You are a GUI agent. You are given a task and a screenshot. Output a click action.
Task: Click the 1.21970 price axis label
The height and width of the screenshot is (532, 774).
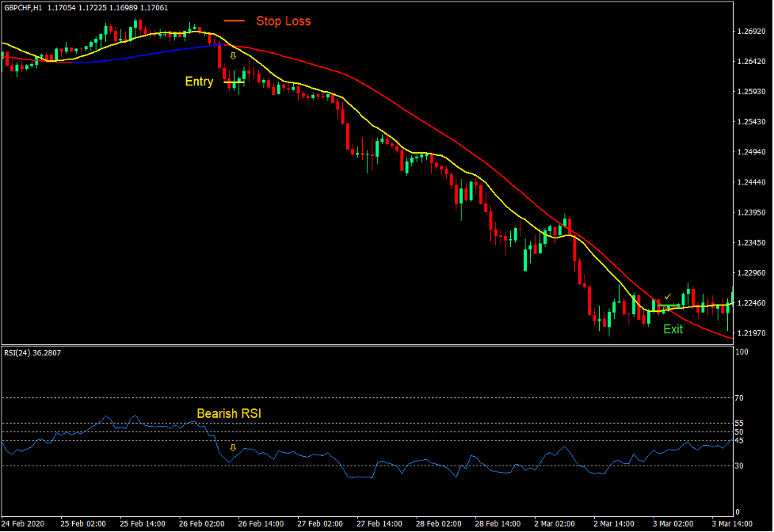point(751,332)
